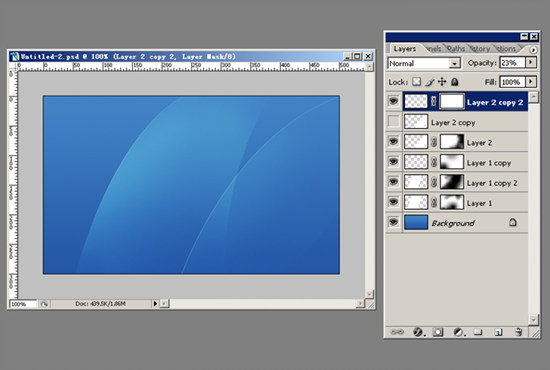Select Layer 1 copy 2 mask thumbnail

click(452, 182)
